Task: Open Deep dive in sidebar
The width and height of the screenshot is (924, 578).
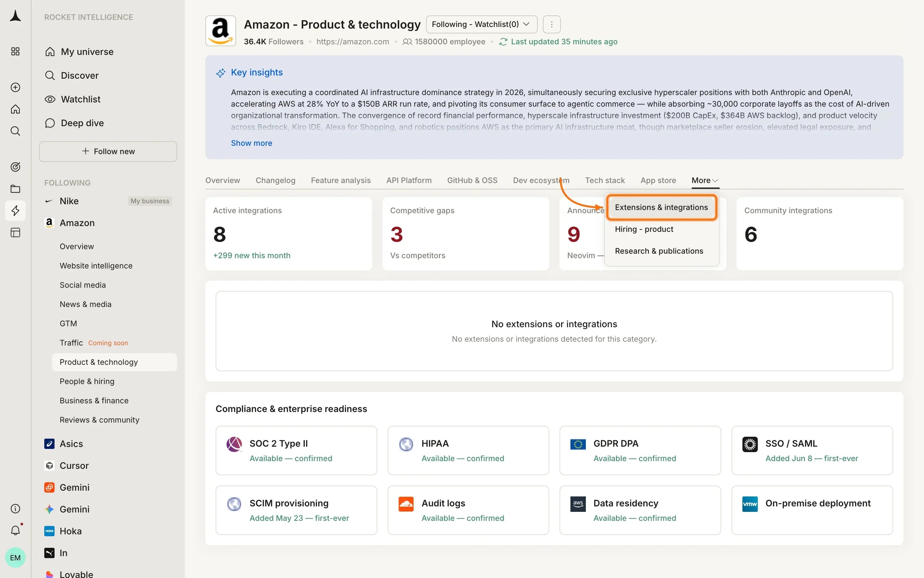Action: [x=108, y=123]
